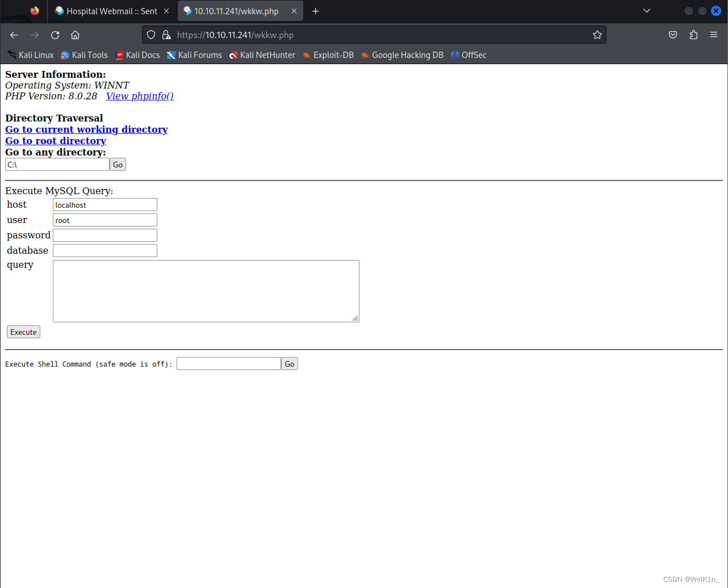Close the browser window

716,11
